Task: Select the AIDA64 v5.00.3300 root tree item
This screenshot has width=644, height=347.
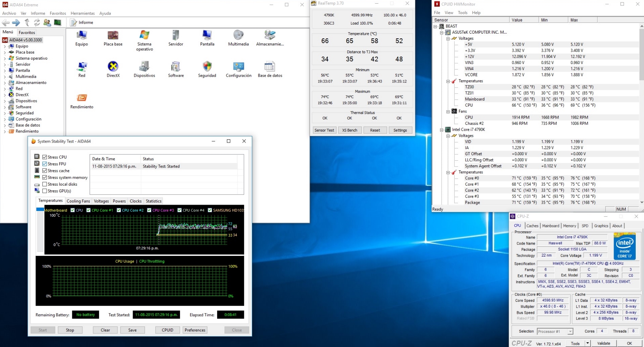Action: (22, 40)
